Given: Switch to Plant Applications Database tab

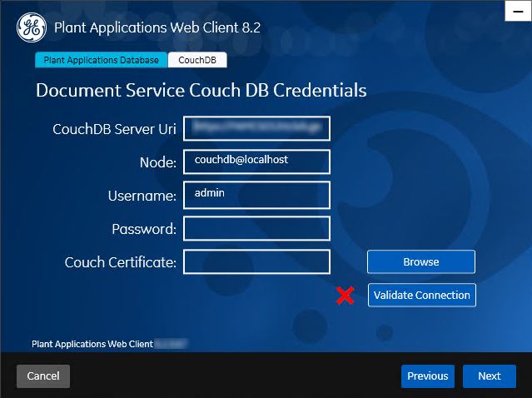Looking at the screenshot, I should pos(101,60).
